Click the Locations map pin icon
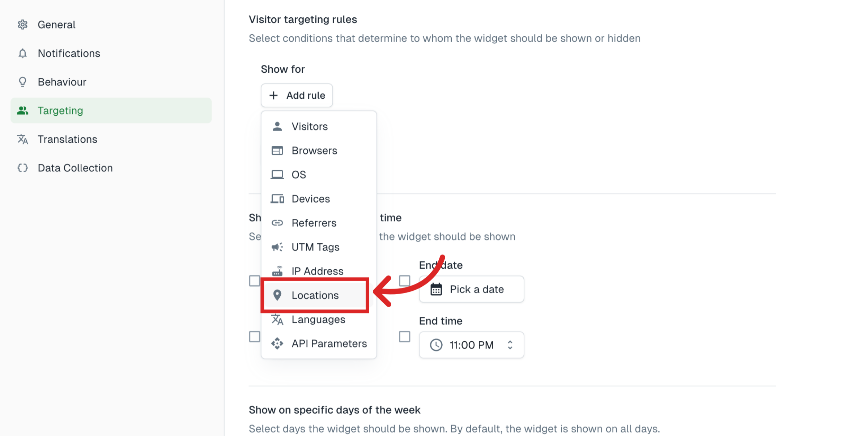 (x=277, y=295)
